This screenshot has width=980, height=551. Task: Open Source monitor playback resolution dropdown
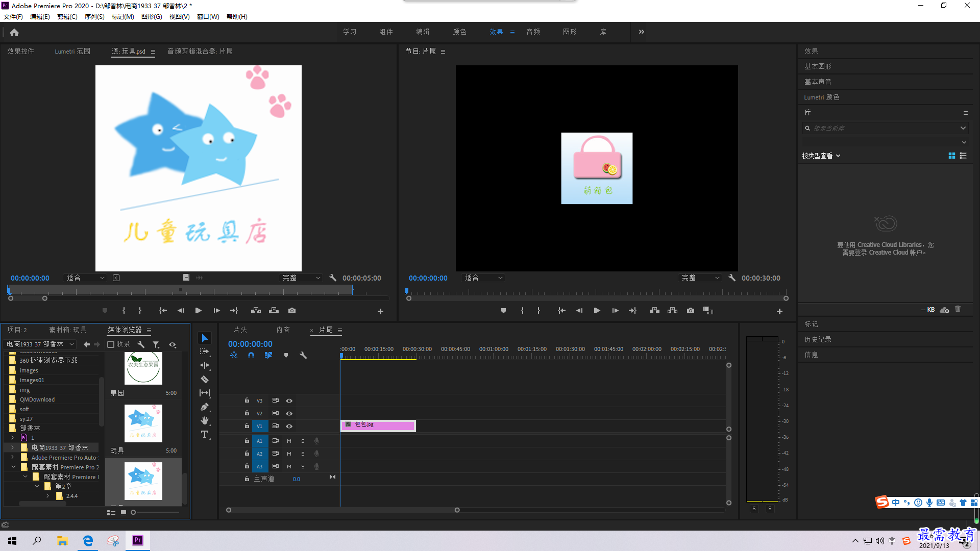point(301,278)
